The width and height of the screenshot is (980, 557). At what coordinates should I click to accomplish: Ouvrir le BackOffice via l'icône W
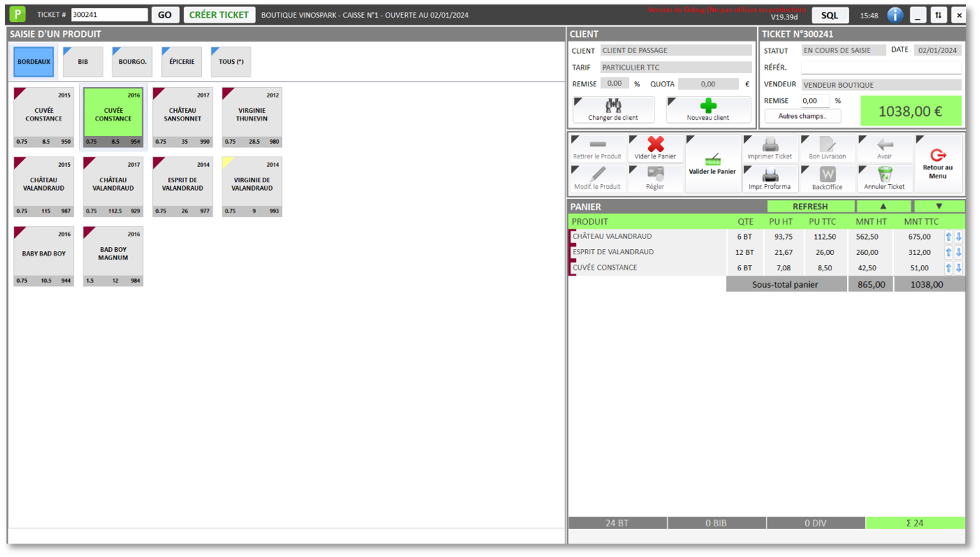[x=826, y=178]
